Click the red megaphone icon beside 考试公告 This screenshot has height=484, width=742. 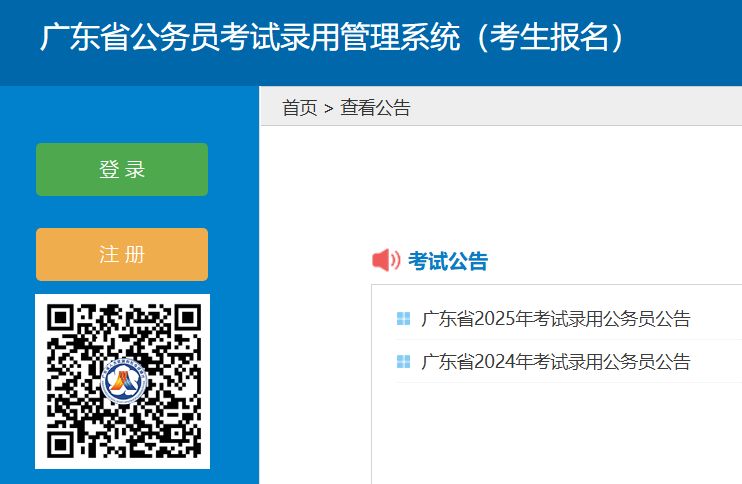386,261
